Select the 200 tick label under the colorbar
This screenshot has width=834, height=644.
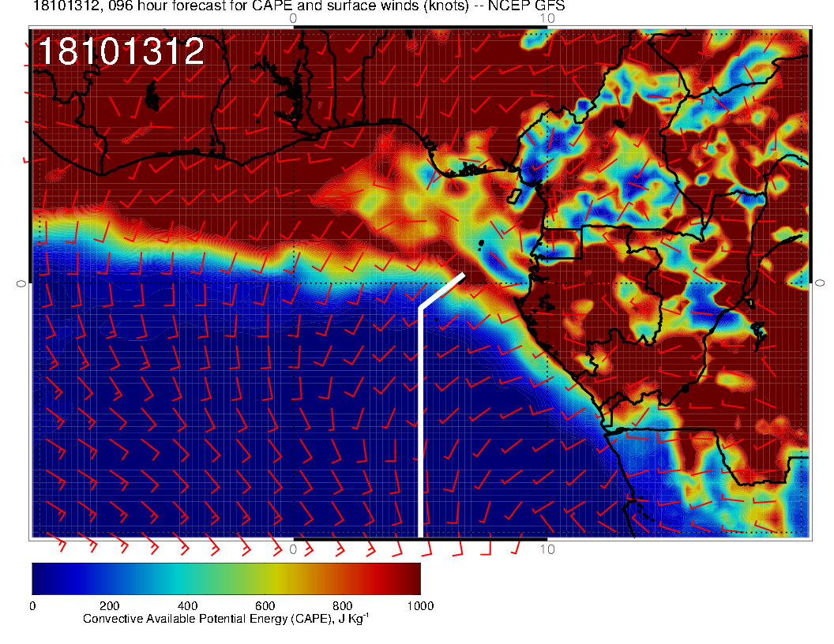[109, 606]
